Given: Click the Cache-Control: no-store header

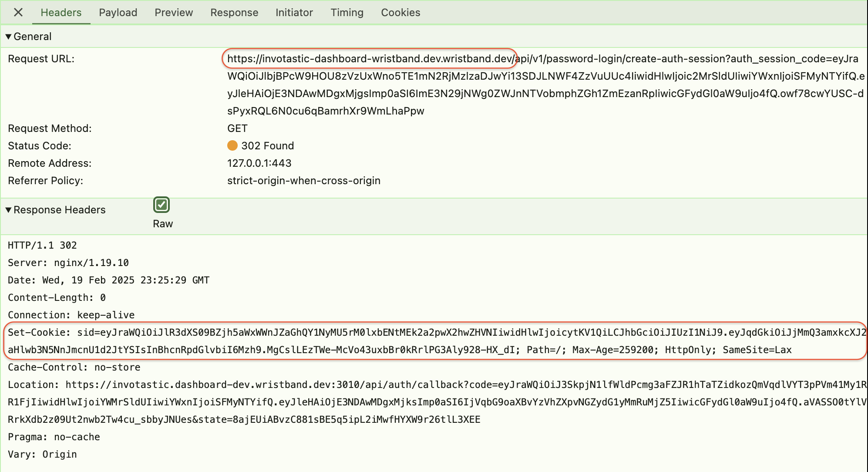Looking at the screenshot, I should pyautogui.click(x=74, y=367).
